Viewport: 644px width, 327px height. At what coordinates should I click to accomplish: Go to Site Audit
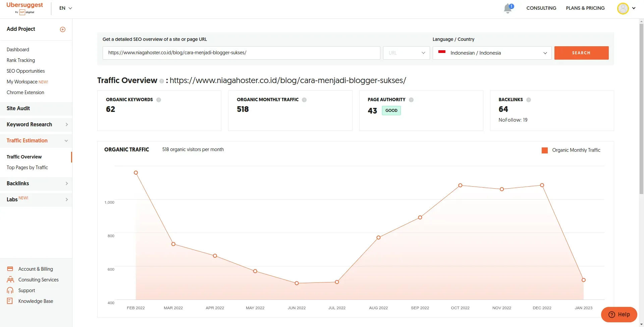(18, 109)
